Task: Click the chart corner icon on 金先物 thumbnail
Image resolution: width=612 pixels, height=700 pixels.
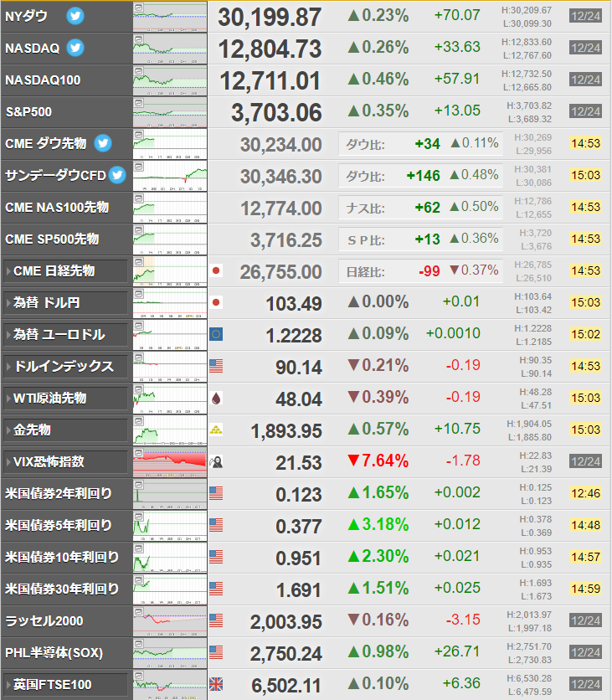Action: click(139, 421)
